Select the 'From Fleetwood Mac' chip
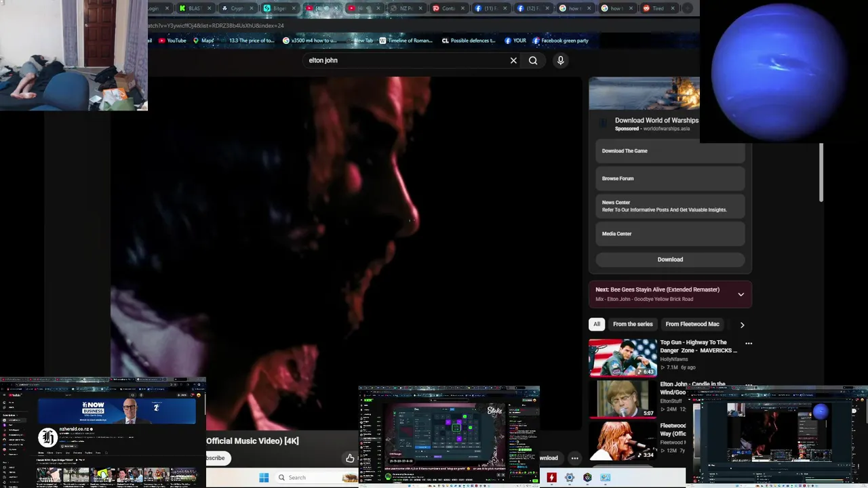868x488 pixels. click(x=692, y=324)
